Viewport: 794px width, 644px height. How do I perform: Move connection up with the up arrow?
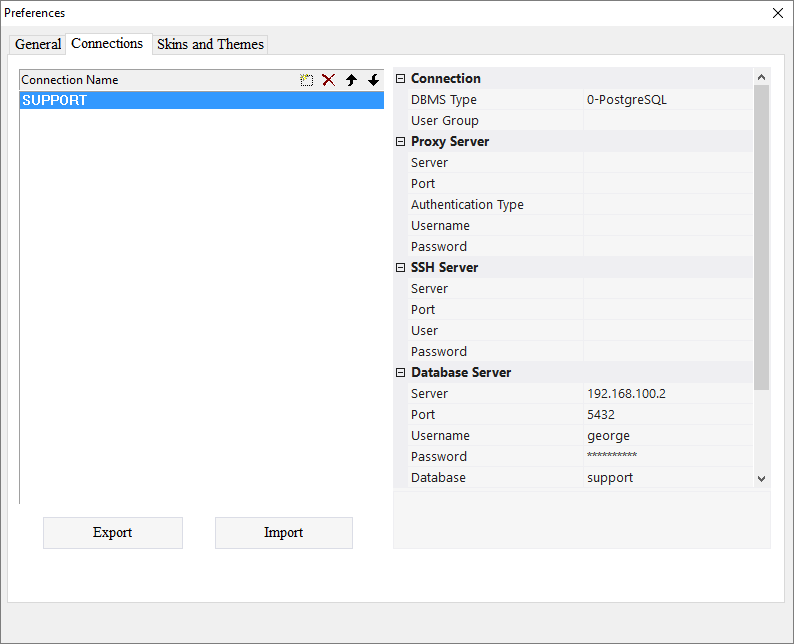coord(351,80)
